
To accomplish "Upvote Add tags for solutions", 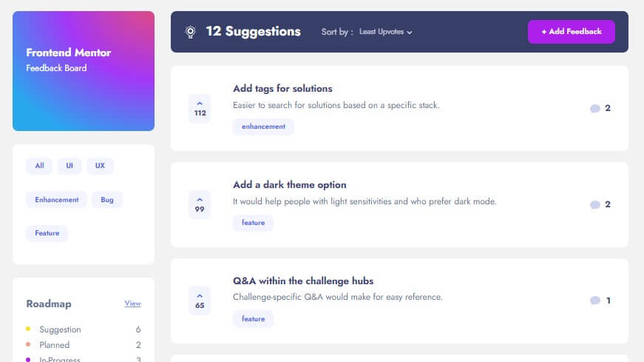I will coord(200,109).
